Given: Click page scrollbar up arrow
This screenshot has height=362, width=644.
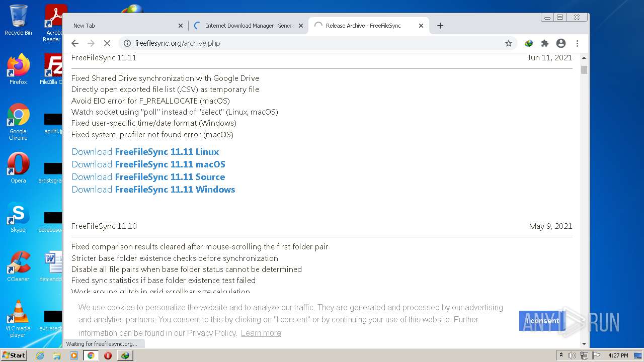Looking at the screenshot, I should [x=584, y=58].
